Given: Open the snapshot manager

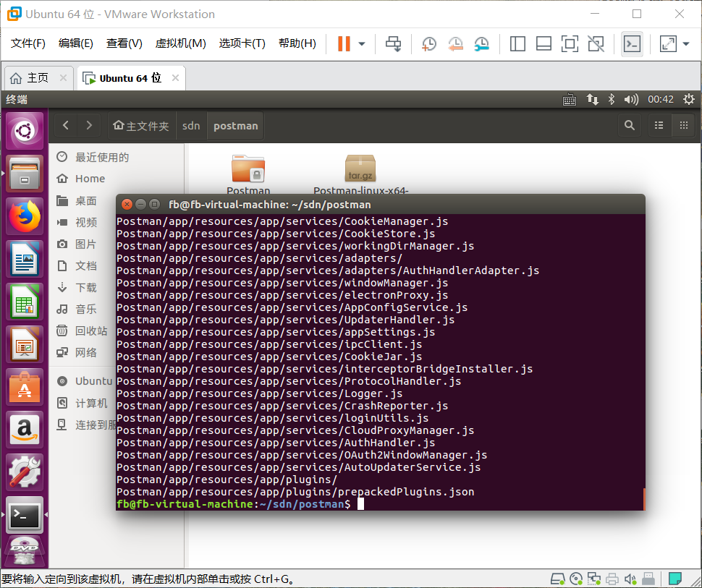Looking at the screenshot, I should tap(482, 44).
